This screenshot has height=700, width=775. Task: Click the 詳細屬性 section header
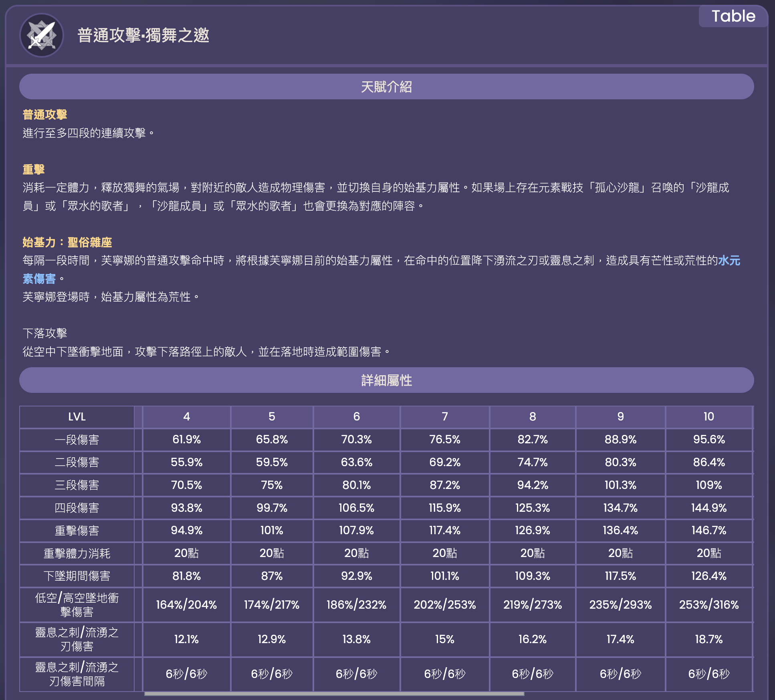[387, 380]
